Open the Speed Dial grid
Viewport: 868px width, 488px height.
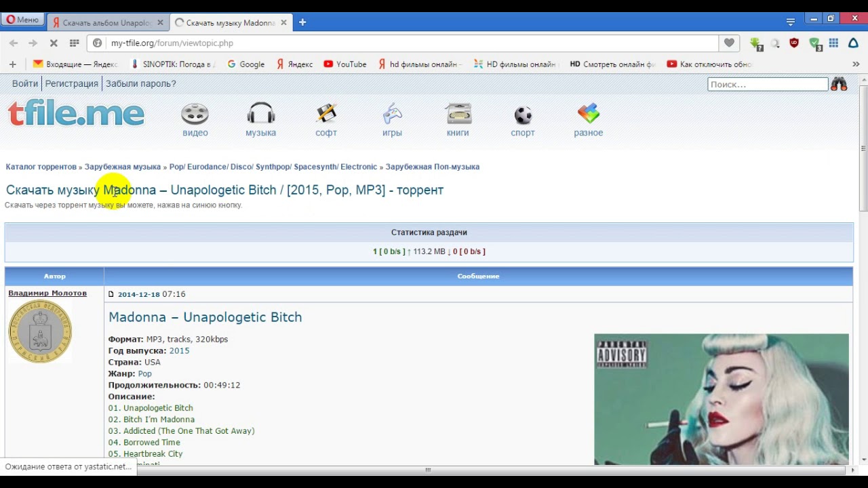point(74,43)
